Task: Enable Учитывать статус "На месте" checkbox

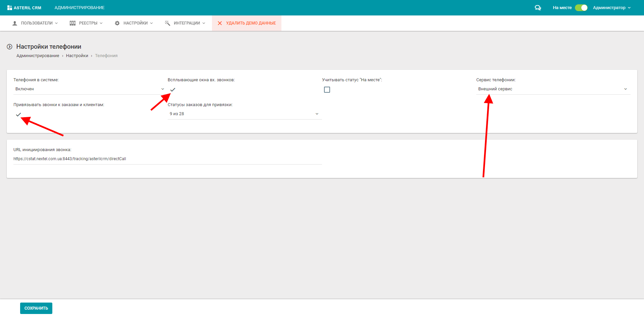Action: tap(327, 90)
